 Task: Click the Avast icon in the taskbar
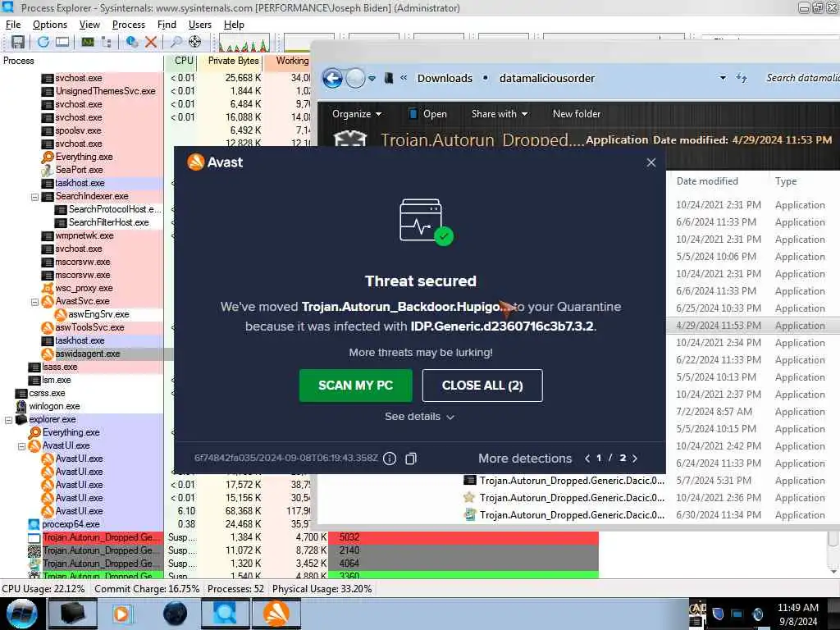click(x=276, y=614)
